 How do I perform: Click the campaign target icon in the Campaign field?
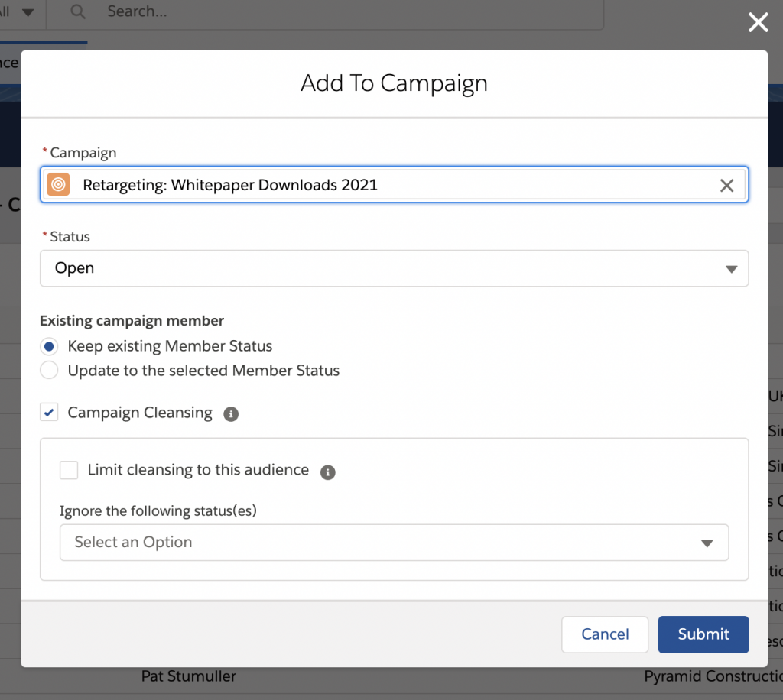point(58,184)
